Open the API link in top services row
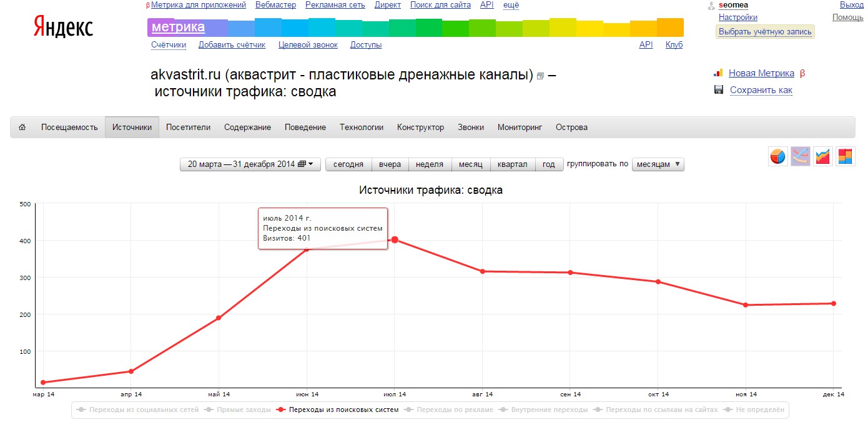Screen dimensions: 868x427 [x=487, y=5]
